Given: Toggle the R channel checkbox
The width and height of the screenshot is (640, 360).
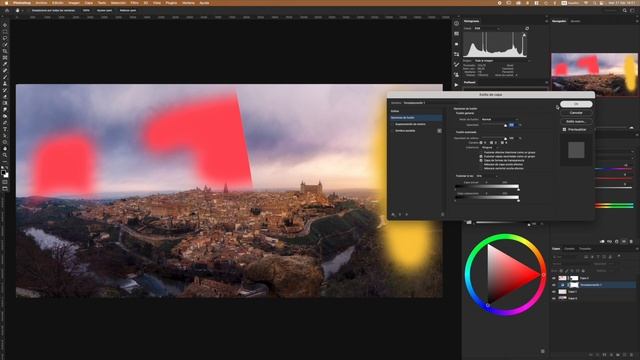Looking at the screenshot, I should (481, 143).
